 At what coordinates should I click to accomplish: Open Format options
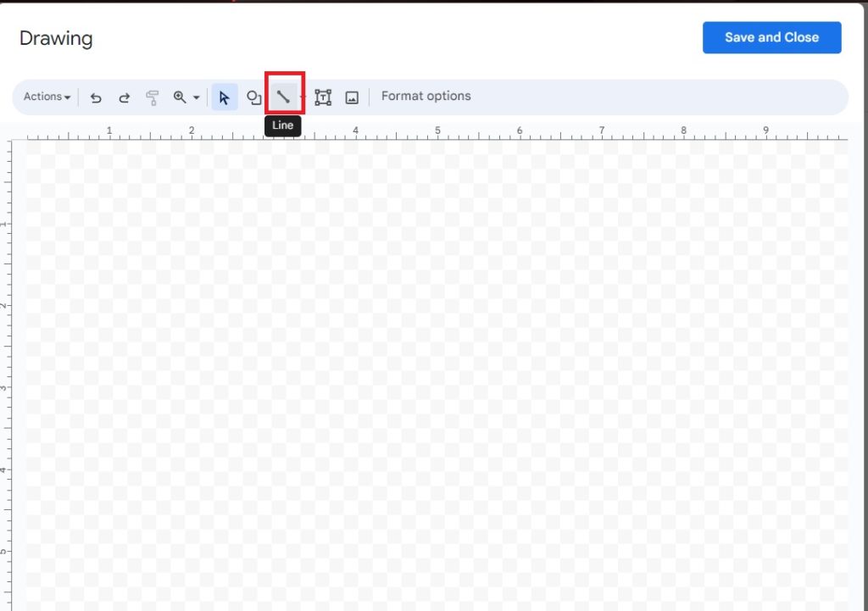(x=426, y=96)
